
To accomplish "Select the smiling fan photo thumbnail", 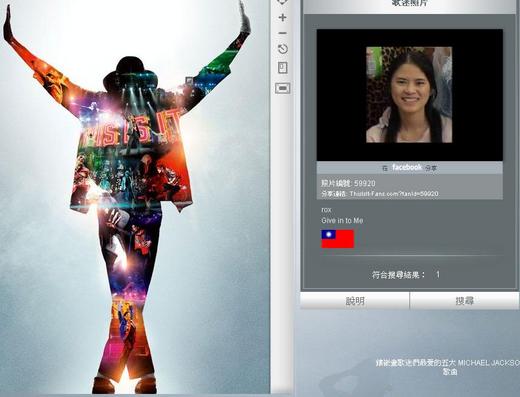I will tap(409, 95).
